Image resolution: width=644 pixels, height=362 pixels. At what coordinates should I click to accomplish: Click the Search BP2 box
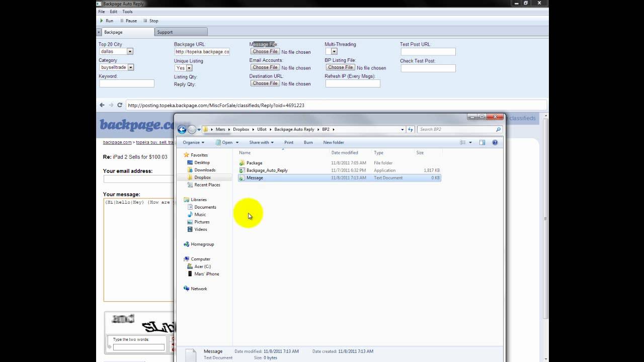click(459, 129)
